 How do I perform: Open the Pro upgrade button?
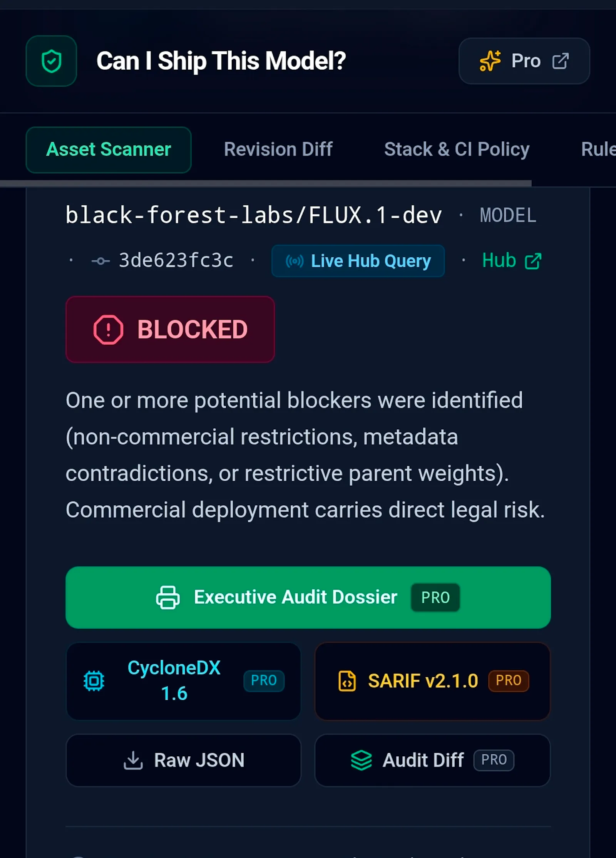click(x=524, y=61)
